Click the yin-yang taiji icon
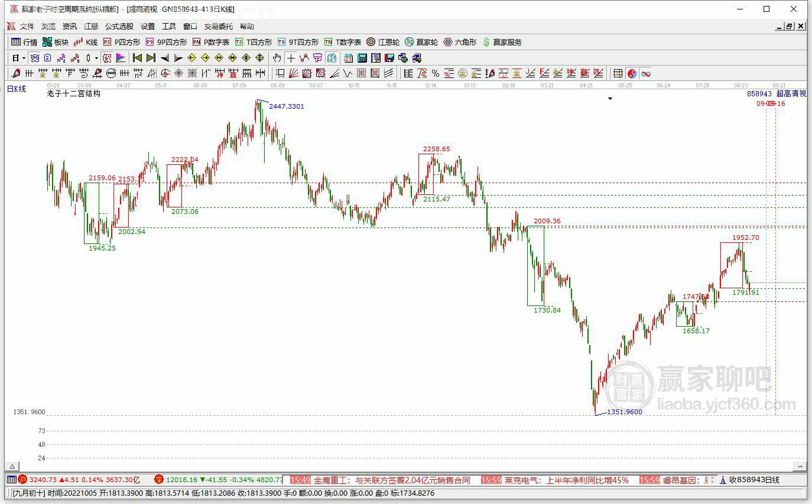The image size is (812, 504). [x=632, y=73]
